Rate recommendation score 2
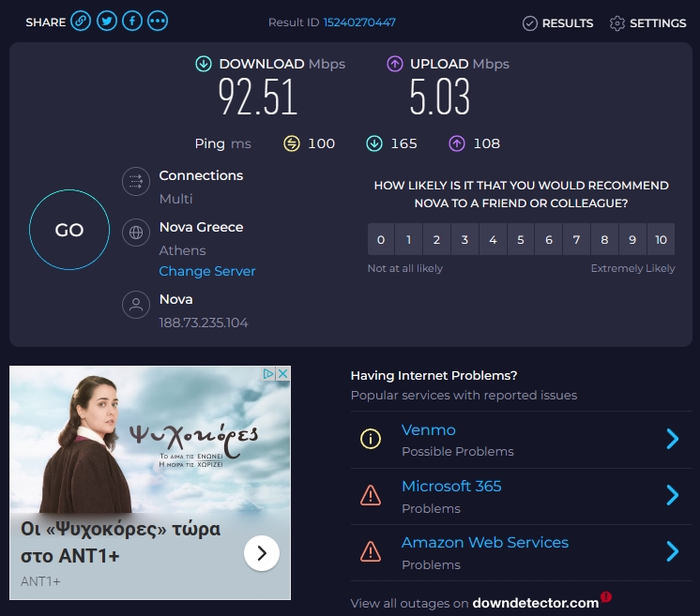This screenshot has height=616, width=700. (x=436, y=239)
